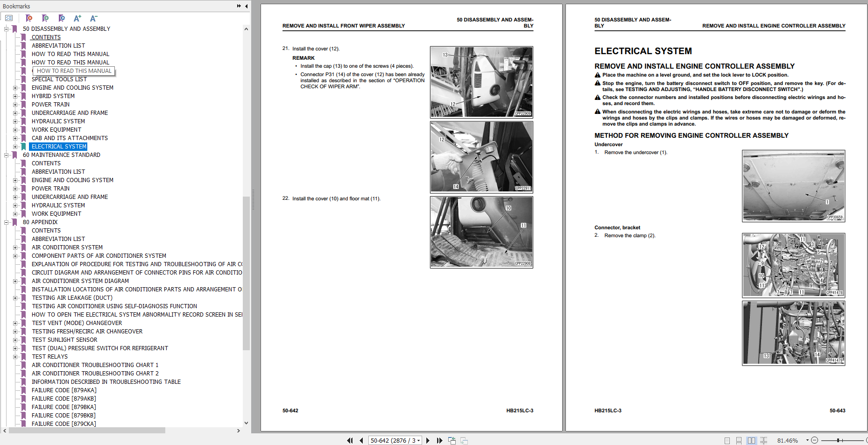Jump to the last page icon

point(439,440)
